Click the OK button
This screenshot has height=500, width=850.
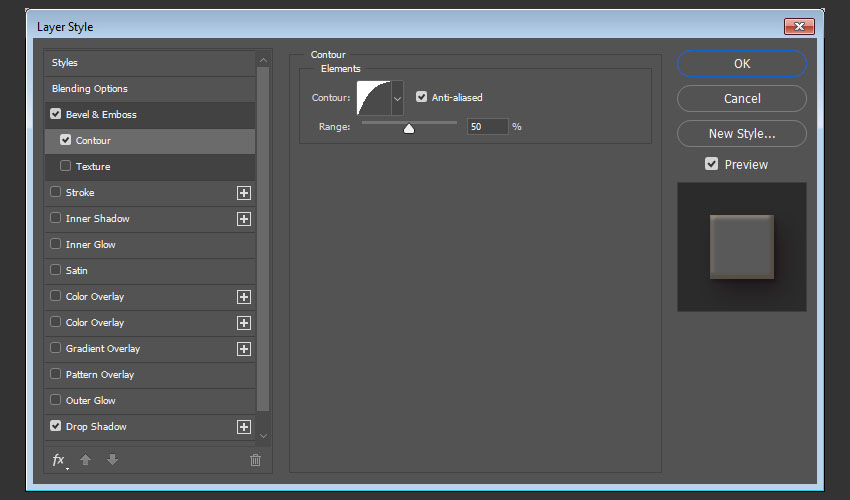click(x=741, y=63)
